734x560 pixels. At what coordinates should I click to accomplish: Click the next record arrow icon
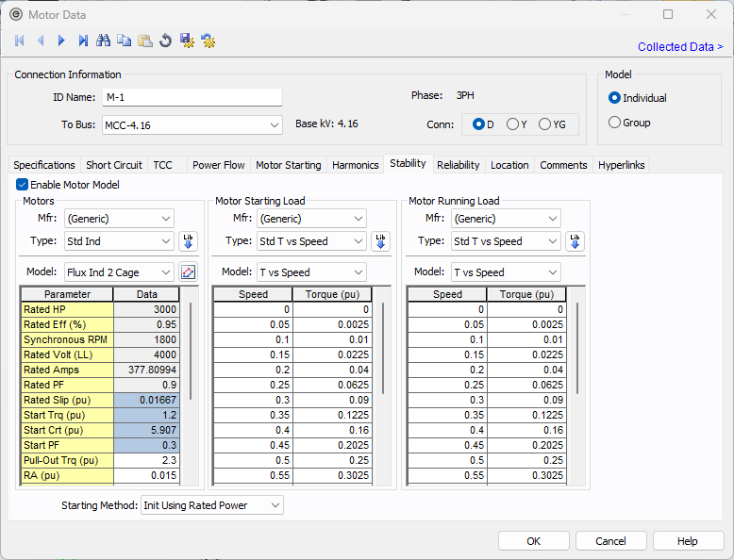61,41
